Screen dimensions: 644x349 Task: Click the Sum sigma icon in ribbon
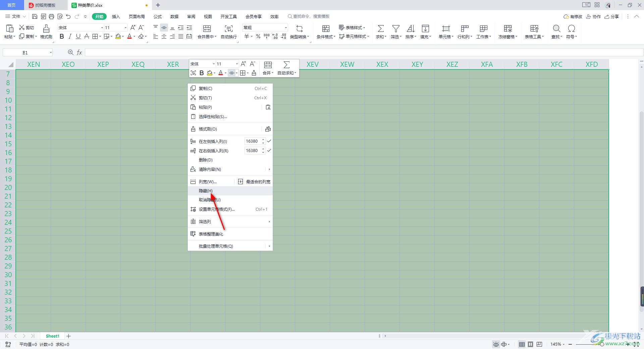tap(381, 28)
